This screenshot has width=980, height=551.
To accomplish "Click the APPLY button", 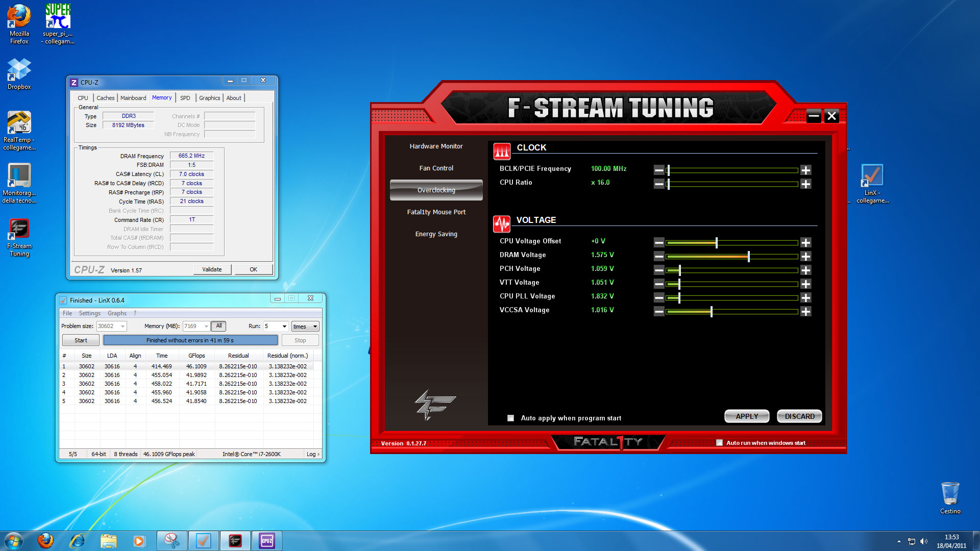I will click(x=747, y=416).
